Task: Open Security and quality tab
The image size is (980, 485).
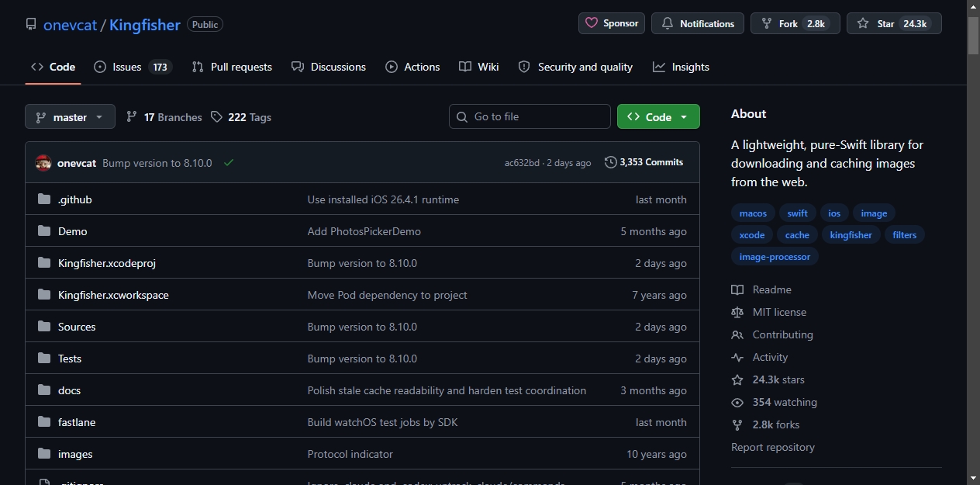Action: (x=575, y=67)
